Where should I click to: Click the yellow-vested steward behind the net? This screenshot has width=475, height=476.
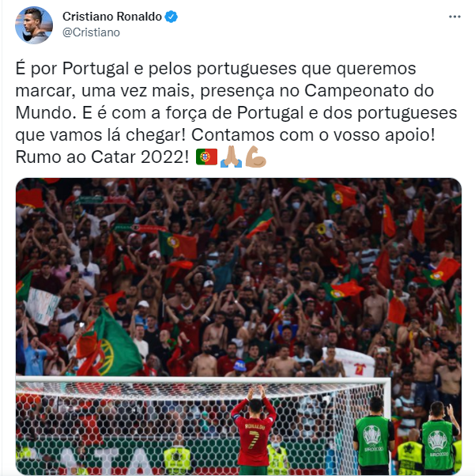(177, 455)
